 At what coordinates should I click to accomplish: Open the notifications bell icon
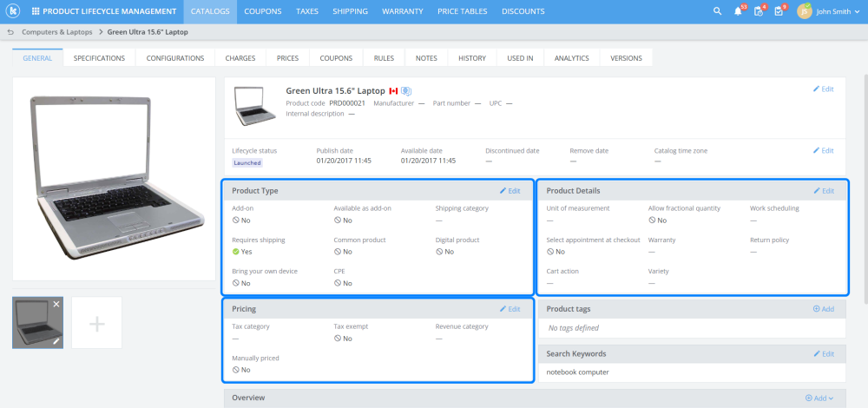pyautogui.click(x=738, y=11)
